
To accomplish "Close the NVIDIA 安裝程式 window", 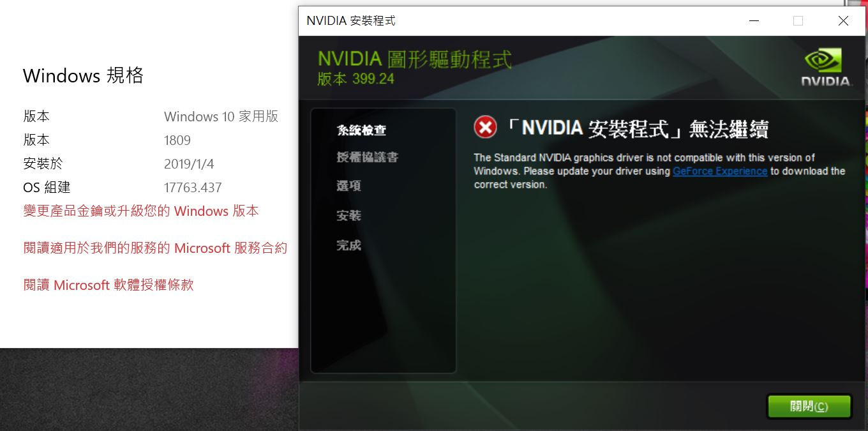I will coord(843,20).
